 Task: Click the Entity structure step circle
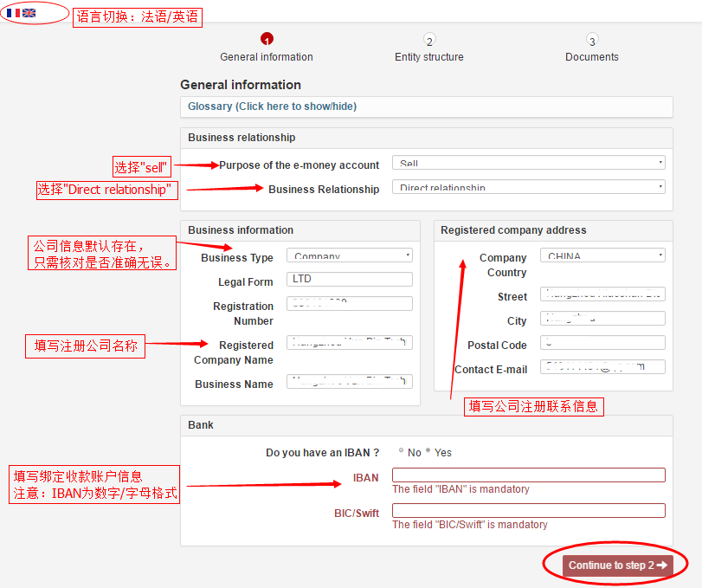click(x=428, y=41)
